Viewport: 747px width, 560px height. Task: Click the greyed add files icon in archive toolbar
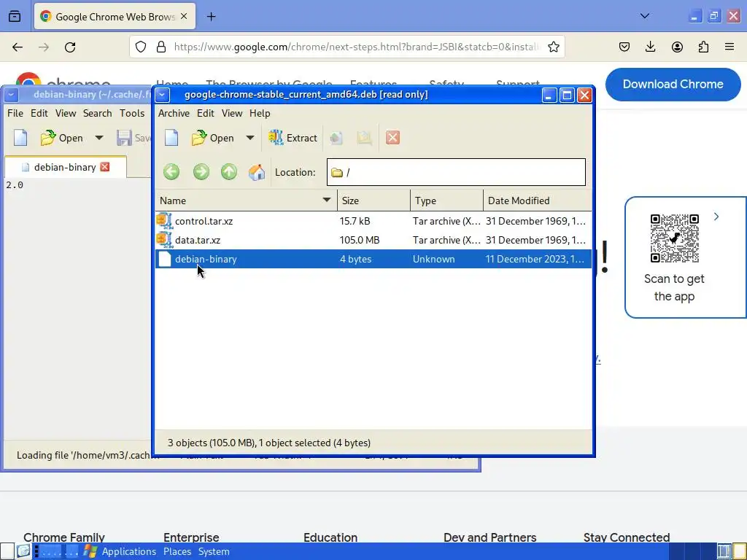point(336,138)
